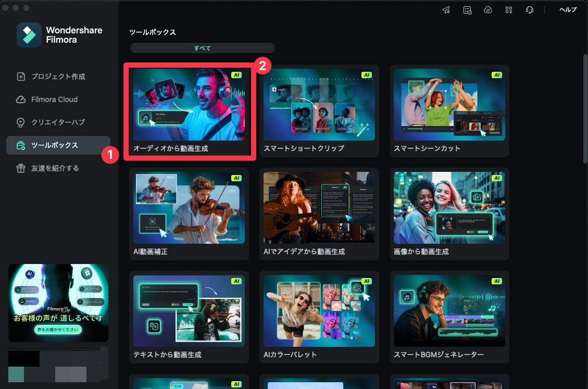Image resolution: width=588 pixels, height=389 pixels.
Task: Select the すべて filter tab
Action: (x=203, y=47)
